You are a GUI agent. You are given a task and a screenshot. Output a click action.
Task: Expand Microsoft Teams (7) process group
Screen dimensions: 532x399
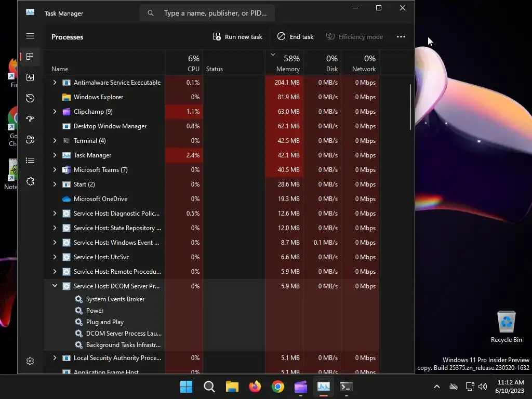coord(55,170)
